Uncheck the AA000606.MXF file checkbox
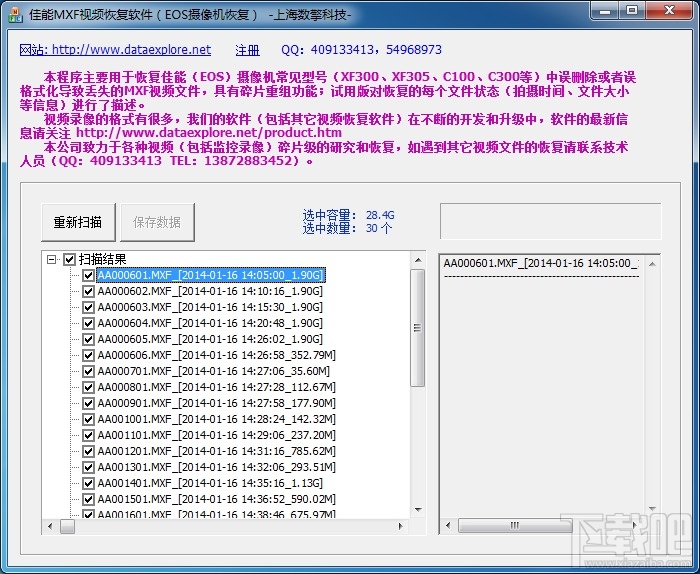This screenshot has width=700, height=574. point(88,355)
